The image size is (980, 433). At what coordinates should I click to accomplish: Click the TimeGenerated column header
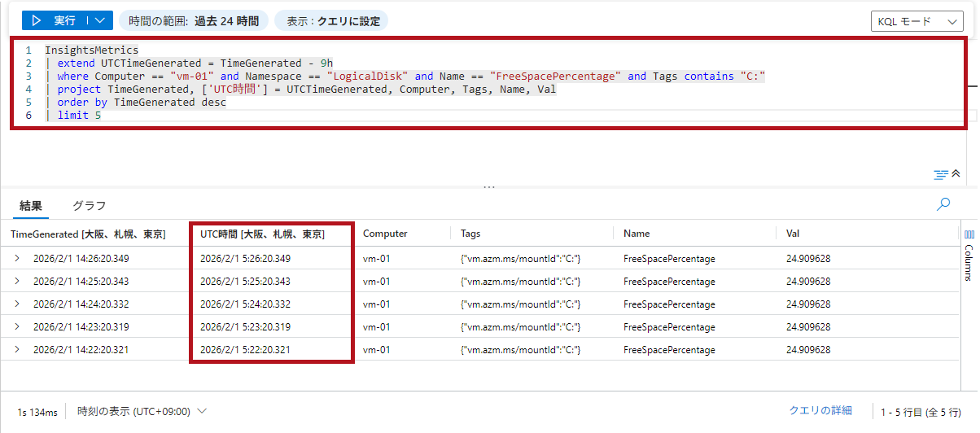tap(88, 234)
